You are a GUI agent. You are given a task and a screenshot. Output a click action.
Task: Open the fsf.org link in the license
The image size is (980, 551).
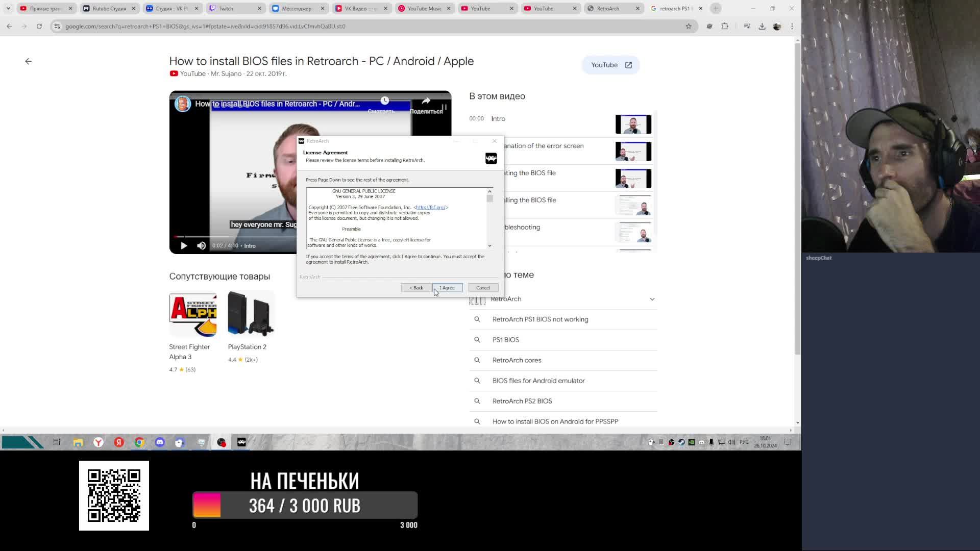431,207
